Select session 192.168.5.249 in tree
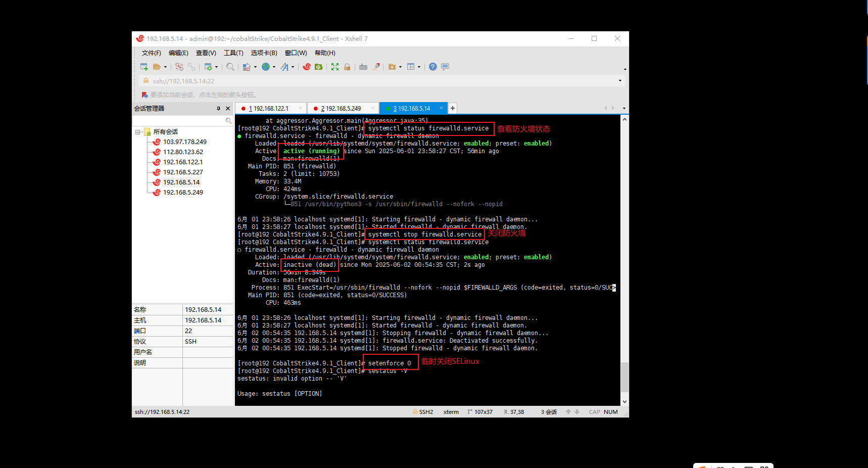 [183, 193]
